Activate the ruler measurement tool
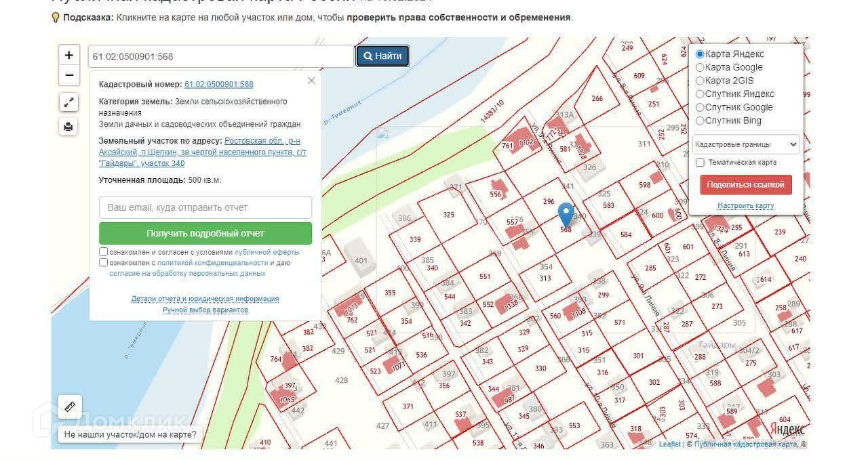Viewport: 868px width, 460px height. point(70,407)
